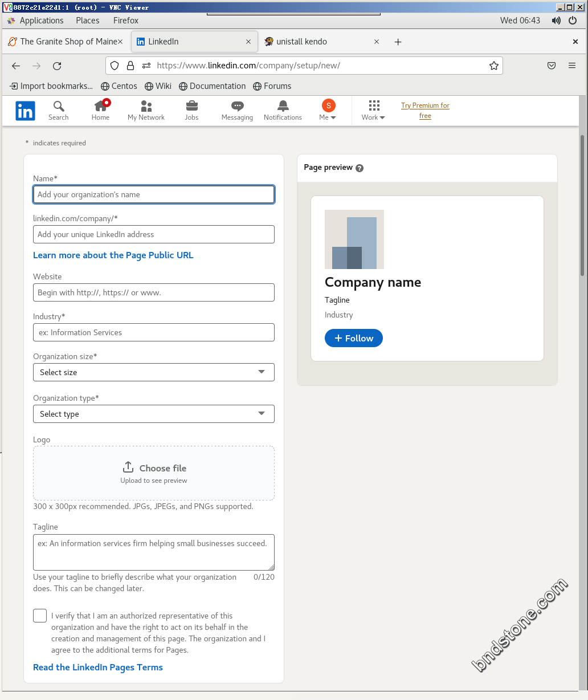
Task: Click the Follow button in page preview
Action: point(354,338)
